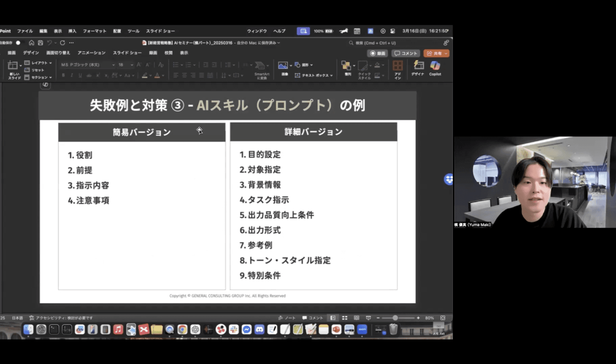
Task: Insert a 画像 (picture) from the ribbon
Action: pos(283,65)
